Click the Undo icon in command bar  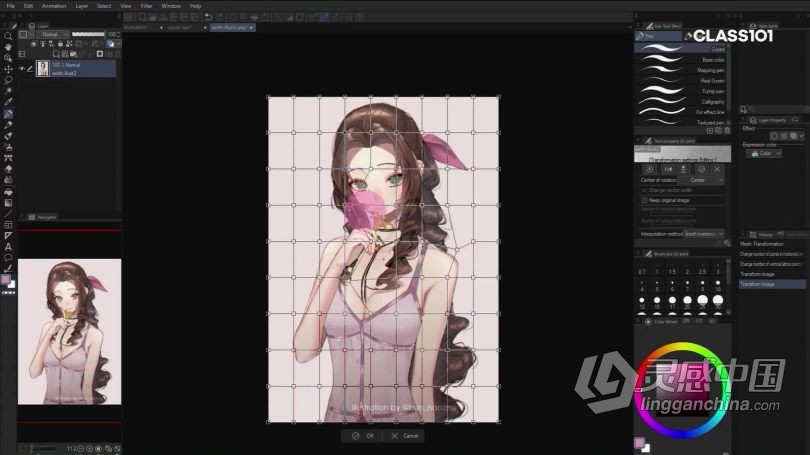coord(208,17)
